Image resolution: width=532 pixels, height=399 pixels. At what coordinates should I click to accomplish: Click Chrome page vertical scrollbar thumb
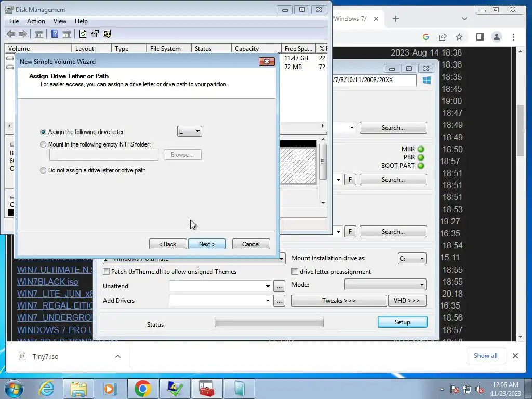521,130
